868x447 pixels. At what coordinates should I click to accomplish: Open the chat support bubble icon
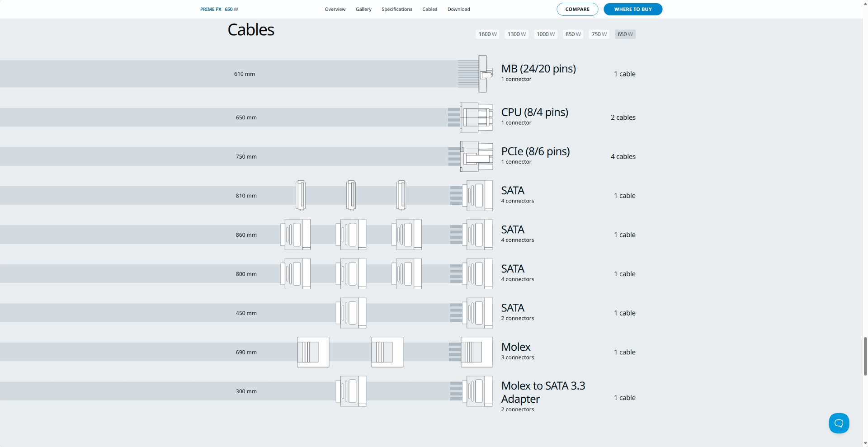pyautogui.click(x=839, y=423)
